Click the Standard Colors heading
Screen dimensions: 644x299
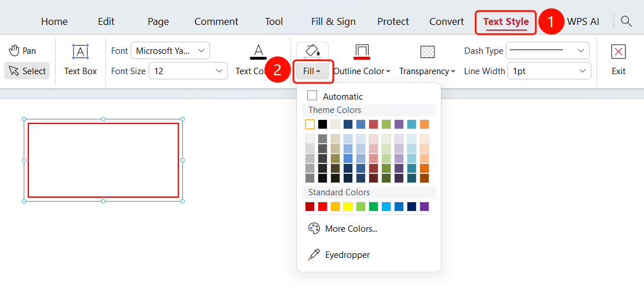pyautogui.click(x=339, y=192)
